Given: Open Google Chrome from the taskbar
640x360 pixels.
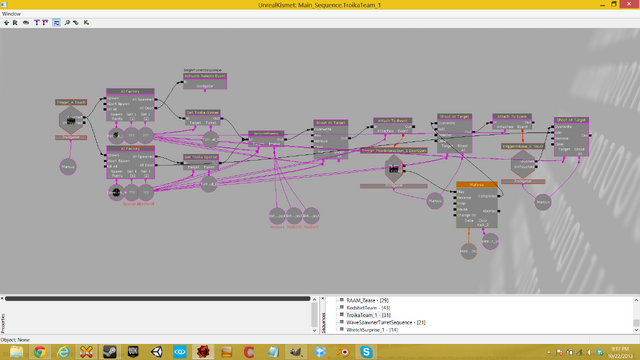Looking at the screenshot, I should point(40,352).
